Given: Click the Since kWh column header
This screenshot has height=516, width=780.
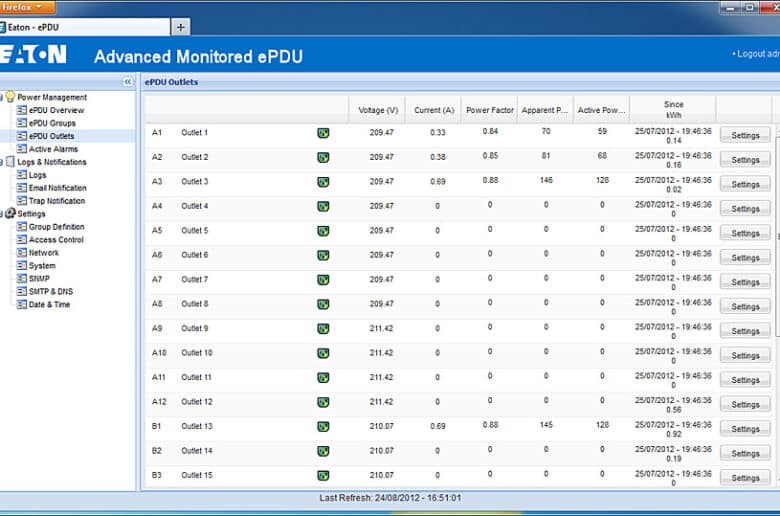Looking at the screenshot, I should [x=673, y=110].
